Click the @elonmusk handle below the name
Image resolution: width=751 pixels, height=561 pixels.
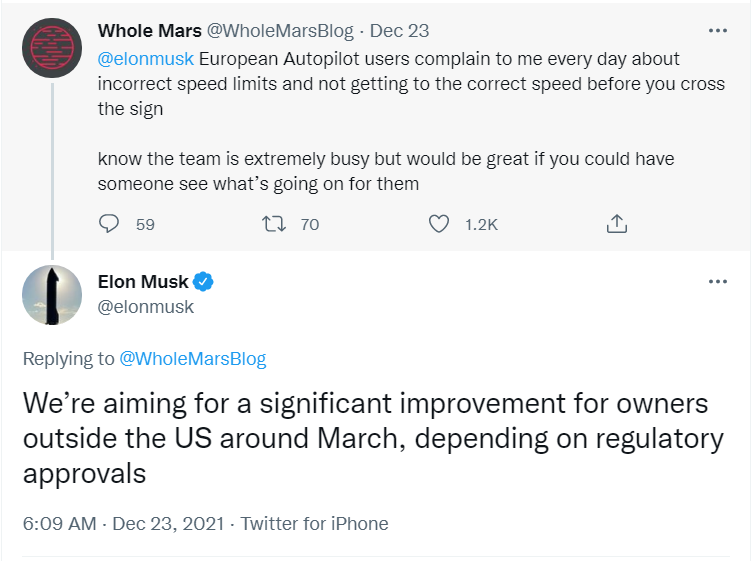coord(146,307)
